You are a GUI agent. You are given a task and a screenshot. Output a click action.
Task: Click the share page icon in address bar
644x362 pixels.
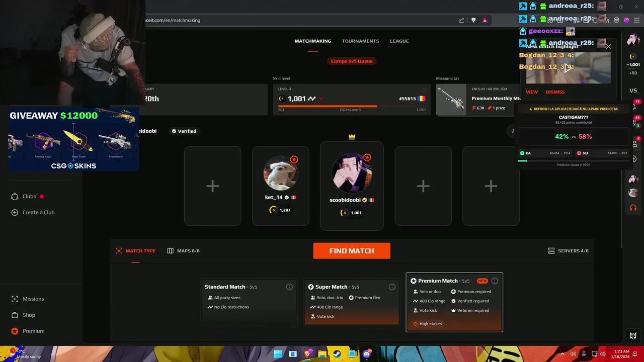(461, 20)
